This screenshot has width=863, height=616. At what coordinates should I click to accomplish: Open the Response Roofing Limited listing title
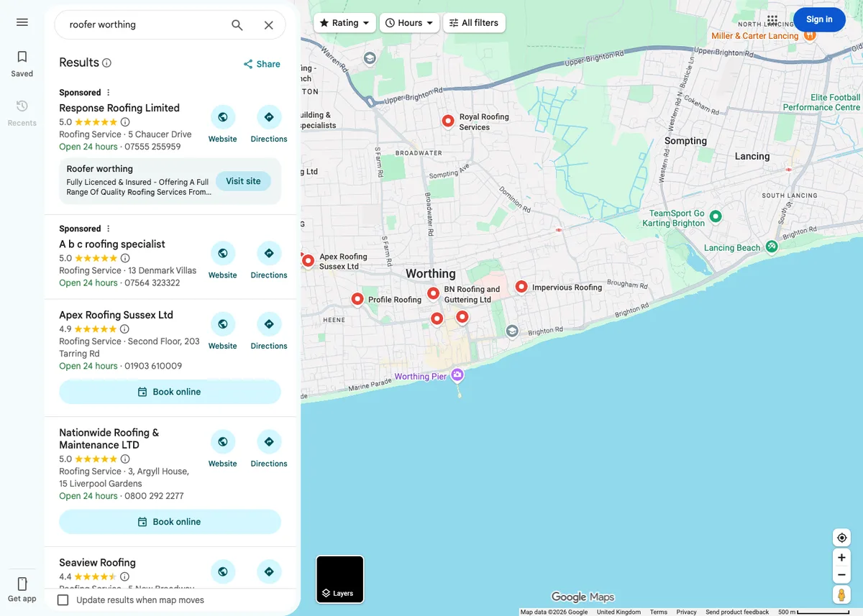(119, 108)
